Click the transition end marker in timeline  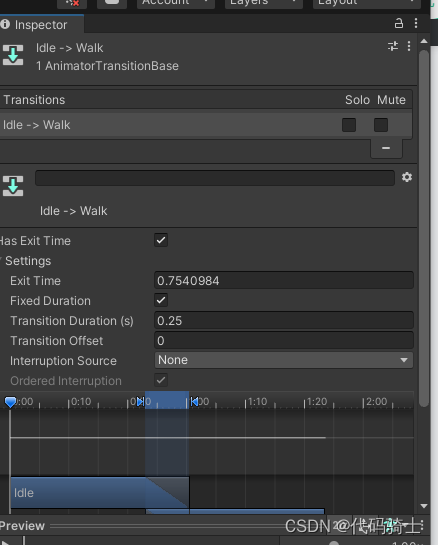tap(194, 402)
